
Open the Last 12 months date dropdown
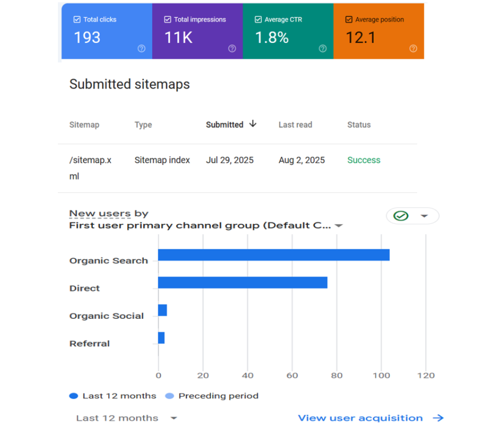point(126,418)
